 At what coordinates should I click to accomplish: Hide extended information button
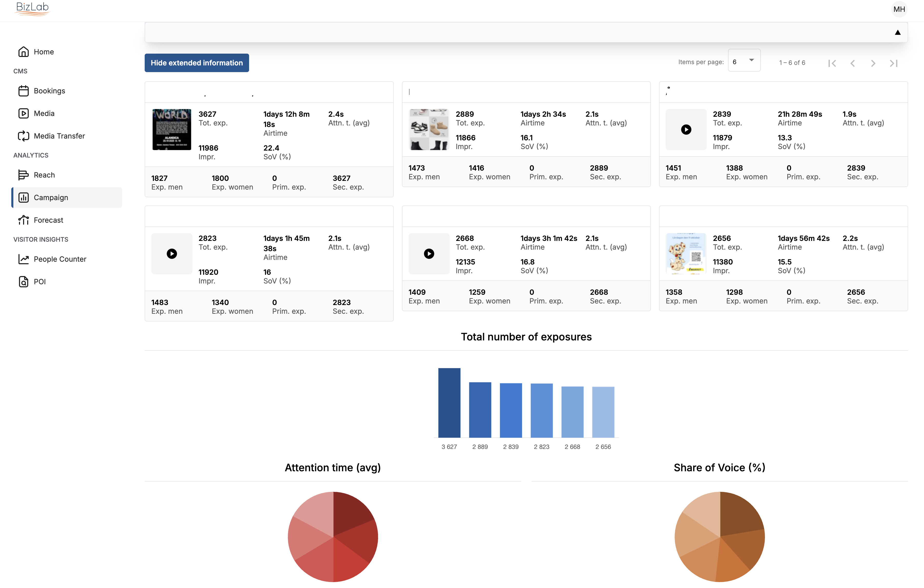point(196,63)
